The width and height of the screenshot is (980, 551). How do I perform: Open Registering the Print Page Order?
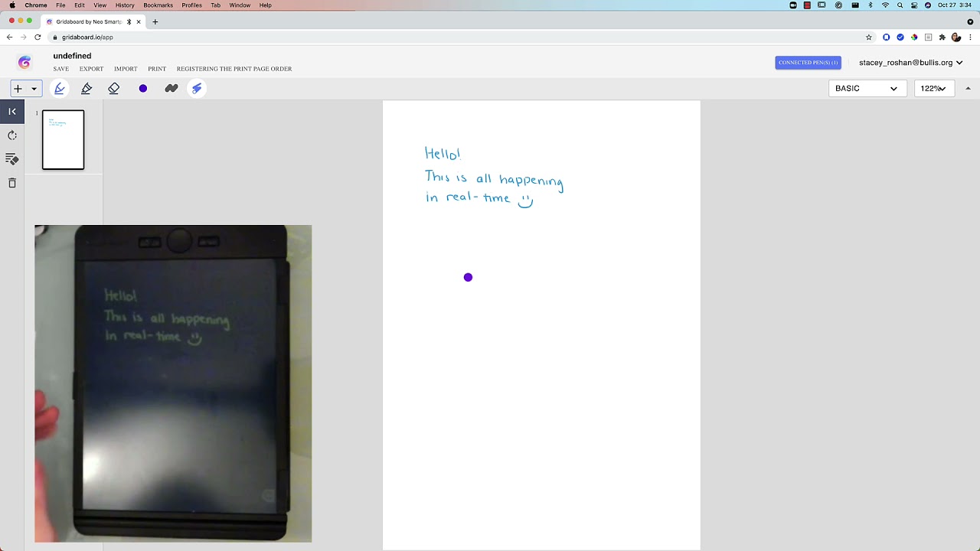pyautogui.click(x=234, y=69)
